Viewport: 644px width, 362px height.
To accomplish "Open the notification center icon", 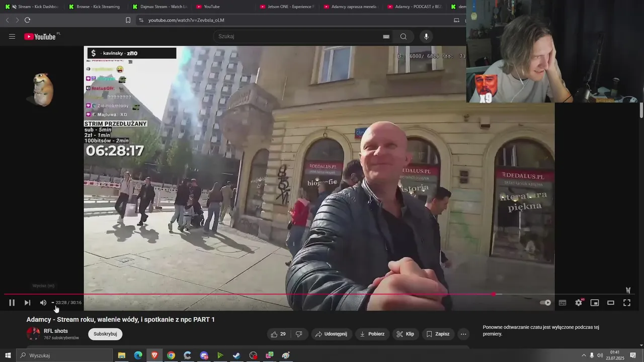I will pos(633,355).
